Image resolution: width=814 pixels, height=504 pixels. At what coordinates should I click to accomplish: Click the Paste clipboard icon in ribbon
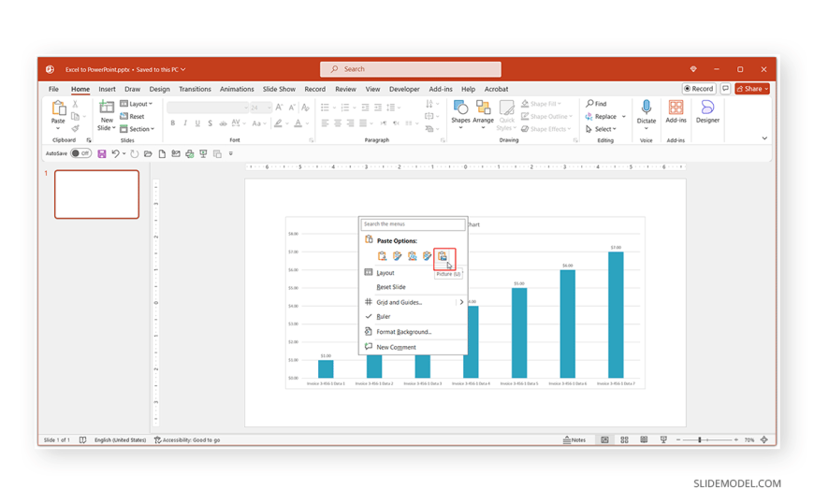click(x=58, y=109)
